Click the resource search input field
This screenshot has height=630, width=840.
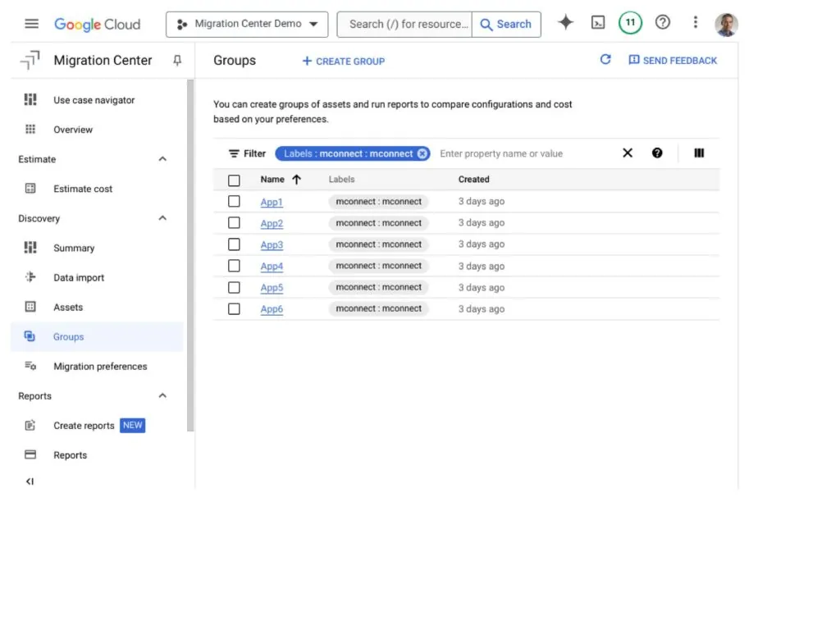[405, 24]
